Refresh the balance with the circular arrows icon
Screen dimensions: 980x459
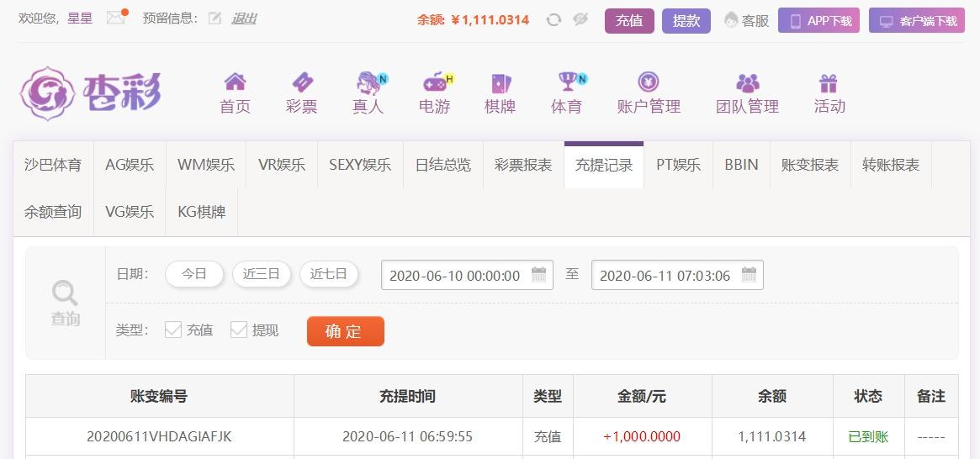point(554,20)
